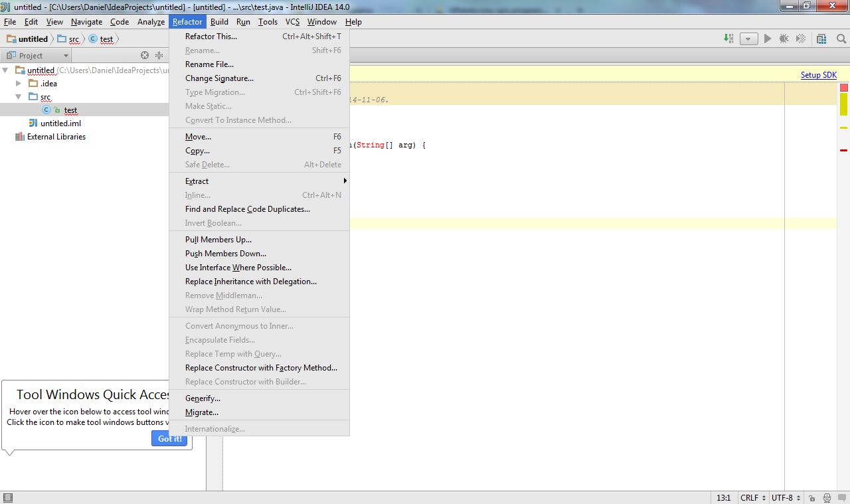This screenshot has height=504, width=850.
Task: Select untitled.iml in project tree
Action: coord(60,124)
